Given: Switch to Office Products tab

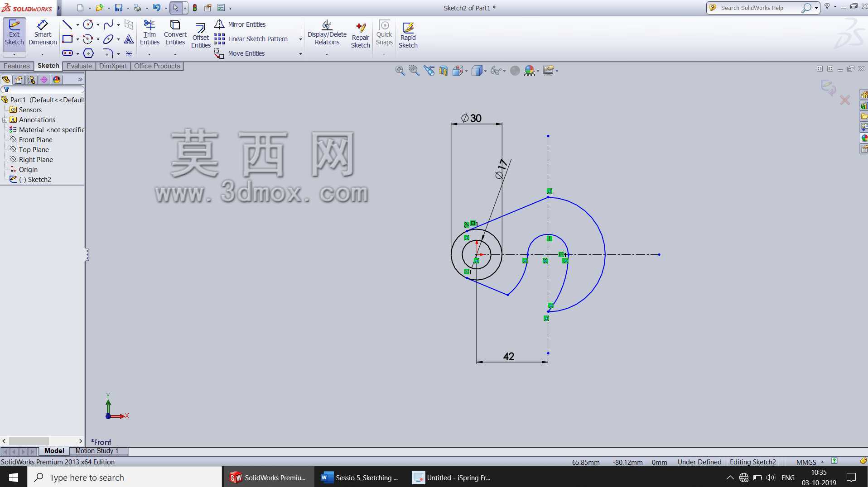Looking at the screenshot, I should point(157,66).
